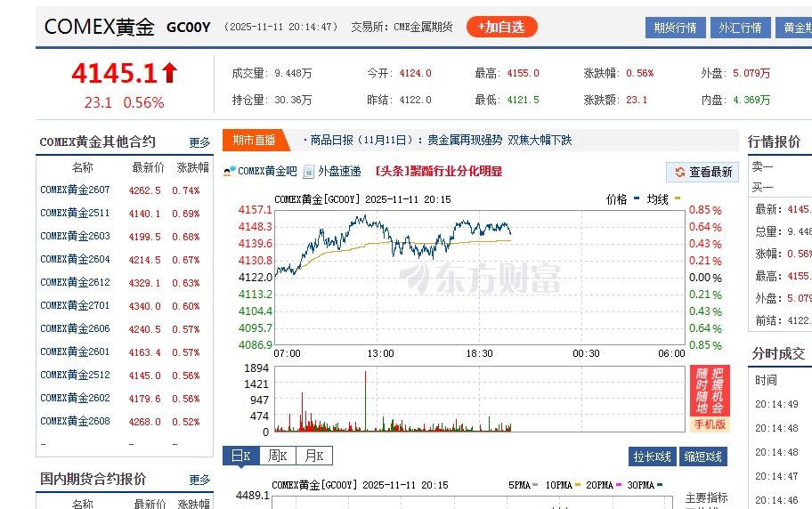Open the 头条 聚酯行业分化明显 link

click(x=439, y=172)
